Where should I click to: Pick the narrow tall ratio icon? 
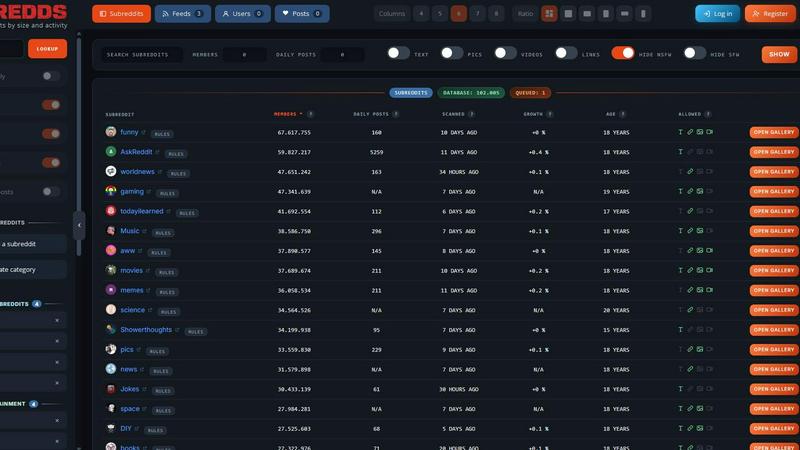tap(643, 14)
